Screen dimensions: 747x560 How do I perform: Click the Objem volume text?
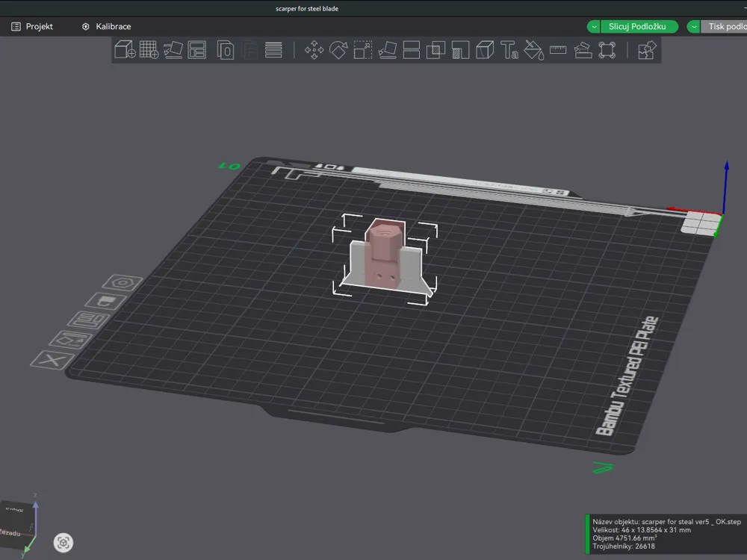624,538
